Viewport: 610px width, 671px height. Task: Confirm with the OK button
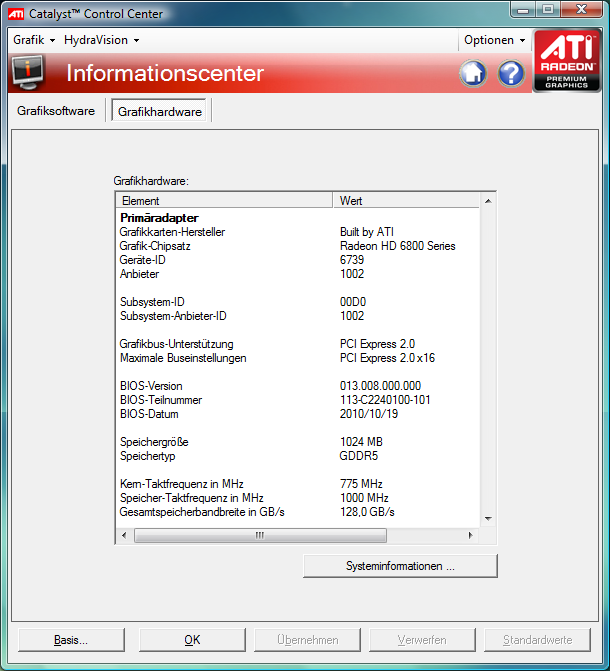(192, 640)
